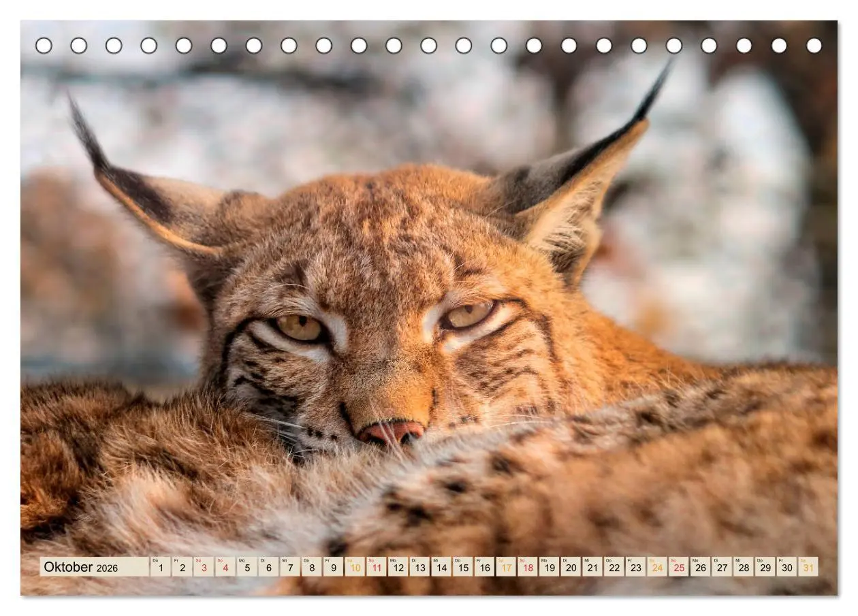Select Thursday 1 in the date strip

161,566
